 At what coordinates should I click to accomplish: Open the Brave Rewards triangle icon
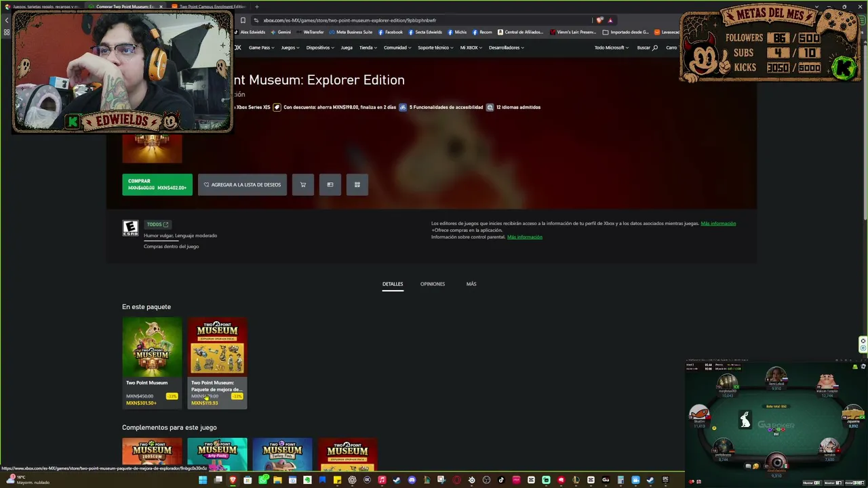pyautogui.click(x=610, y=20)
